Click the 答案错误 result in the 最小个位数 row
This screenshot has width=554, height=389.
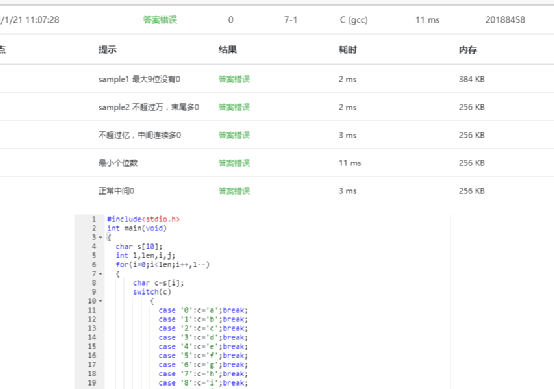(x=234, y=163)
